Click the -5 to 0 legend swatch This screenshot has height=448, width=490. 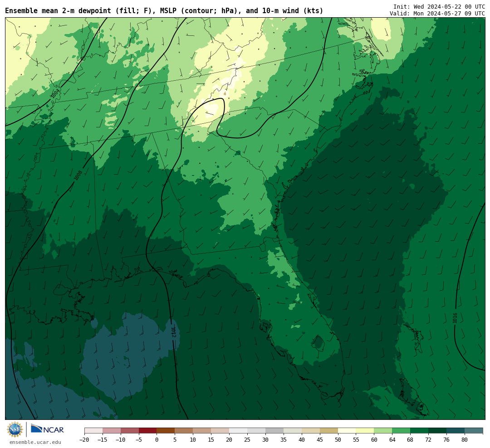(x=148, y=431)
